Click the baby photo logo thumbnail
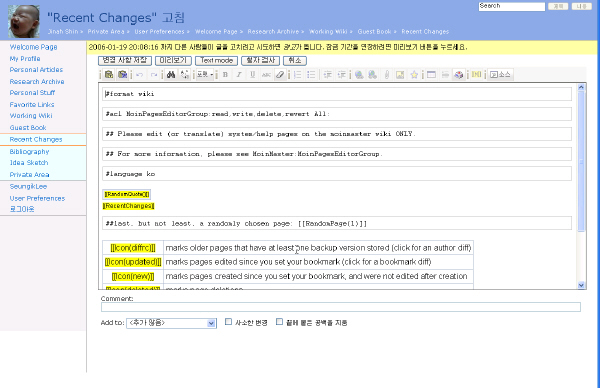 click(x=24, y=21)
